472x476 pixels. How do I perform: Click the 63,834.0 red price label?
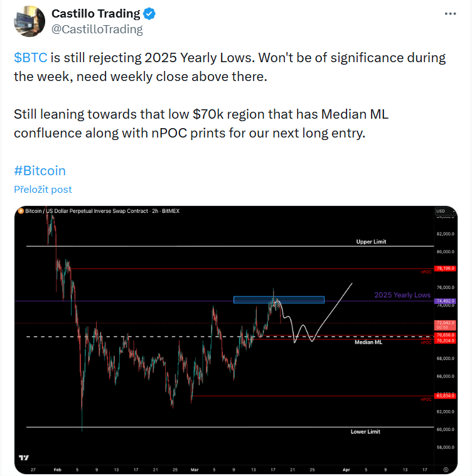point(444,396)
